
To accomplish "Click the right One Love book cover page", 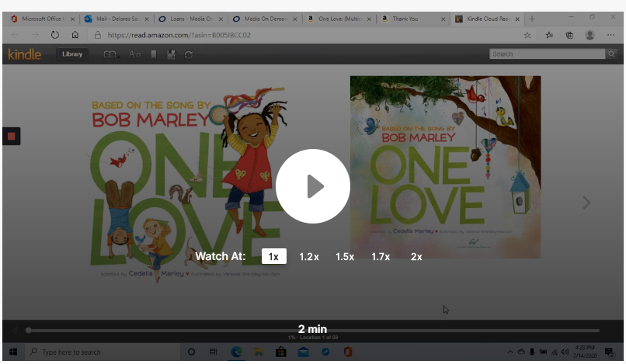I will click(x=446, y=167).
